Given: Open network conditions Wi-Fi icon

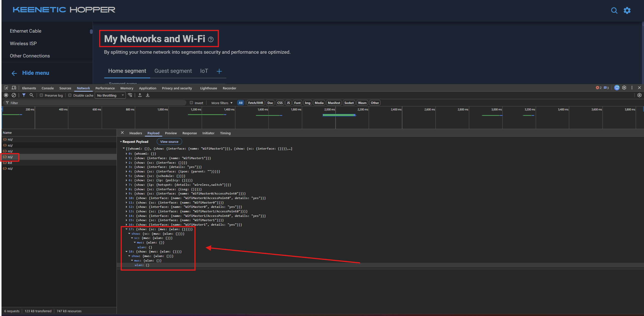Looking at the screenshot, I should 130,95.
